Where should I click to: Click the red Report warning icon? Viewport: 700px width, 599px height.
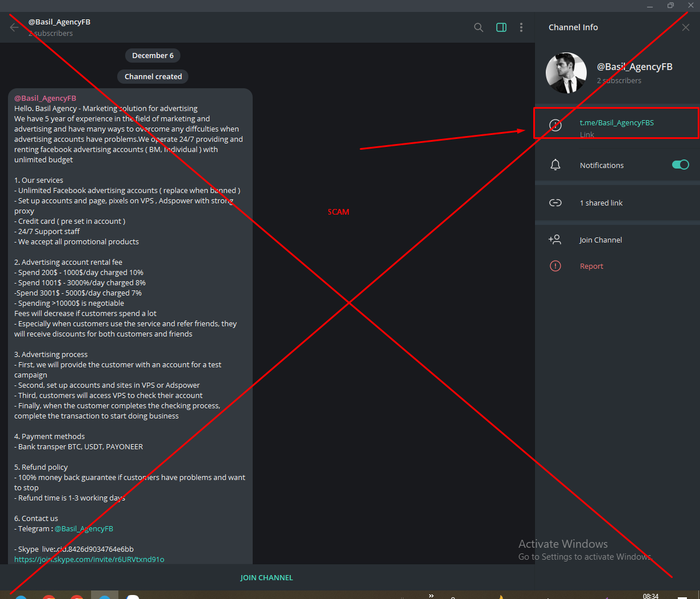click(555, 266)
